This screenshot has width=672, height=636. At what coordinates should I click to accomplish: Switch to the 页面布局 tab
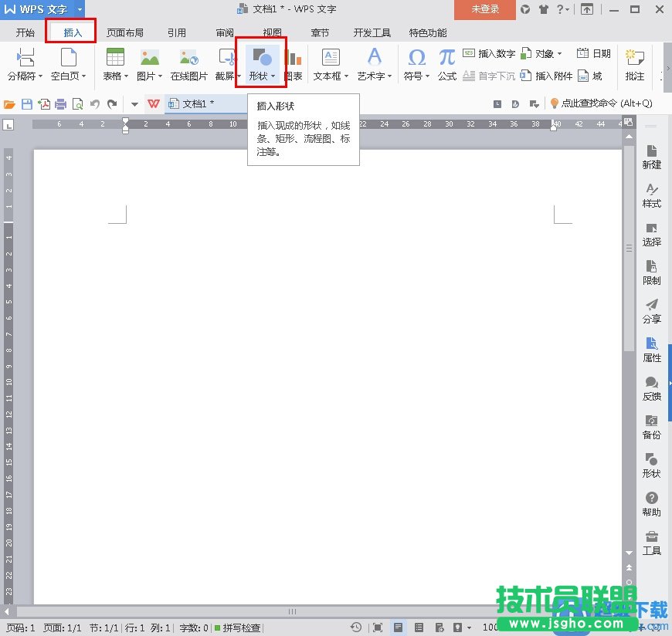tap(124, 33)
